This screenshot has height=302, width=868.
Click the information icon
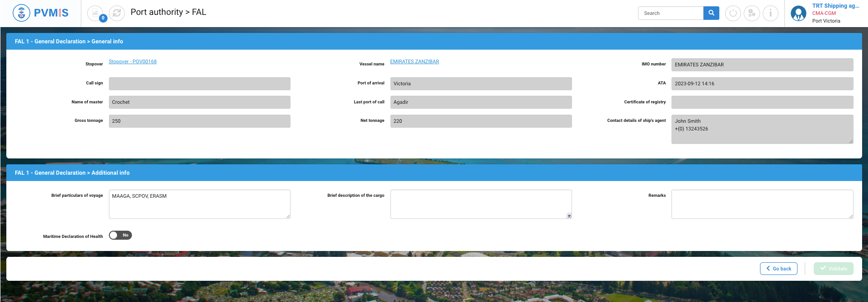point(770,13)
